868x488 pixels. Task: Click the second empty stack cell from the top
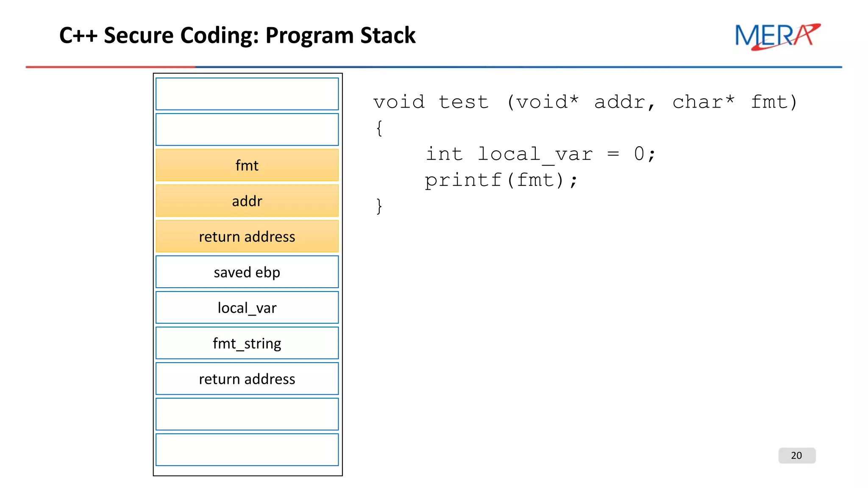(247, 130)
